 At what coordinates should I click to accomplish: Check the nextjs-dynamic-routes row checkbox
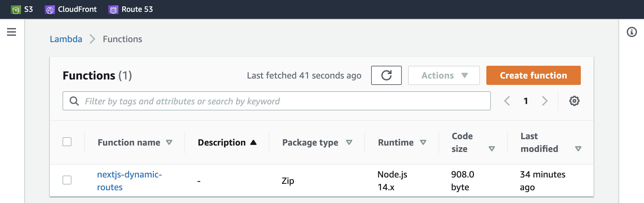click(67, 180)
